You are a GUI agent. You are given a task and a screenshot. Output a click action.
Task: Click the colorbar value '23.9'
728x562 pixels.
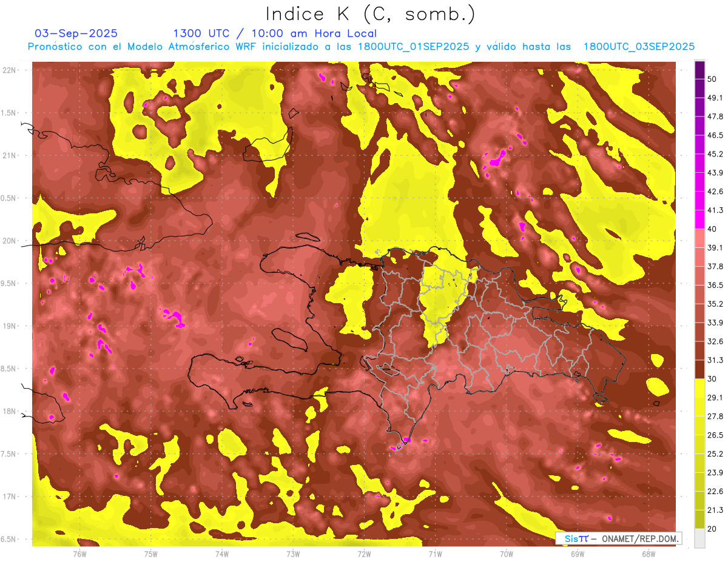(x=715, y=472)
